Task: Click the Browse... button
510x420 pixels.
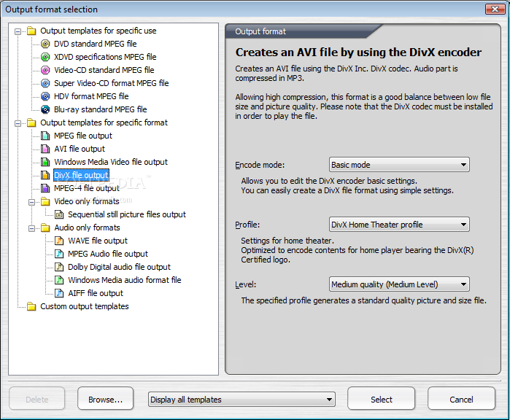Action: click(x=105, y=399)
